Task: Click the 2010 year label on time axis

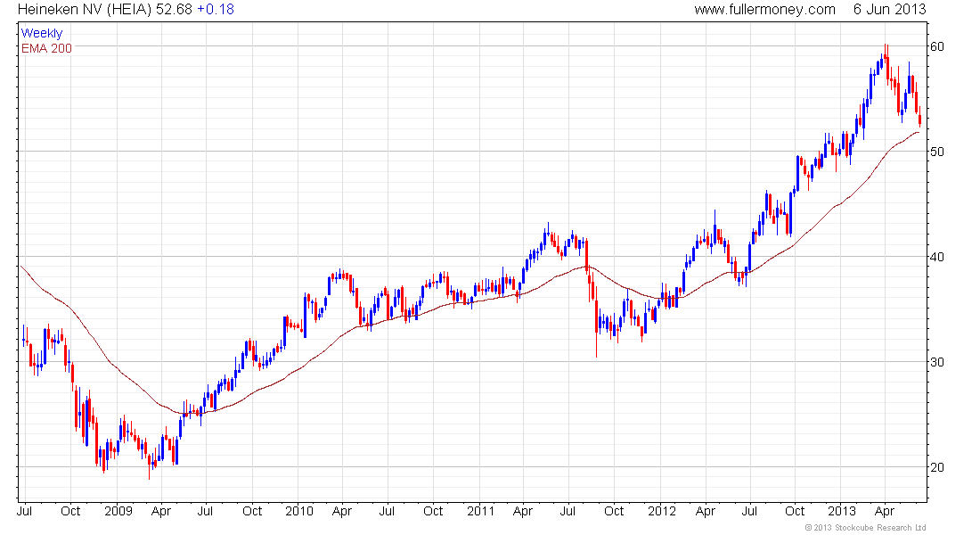Action: [299, 511]
